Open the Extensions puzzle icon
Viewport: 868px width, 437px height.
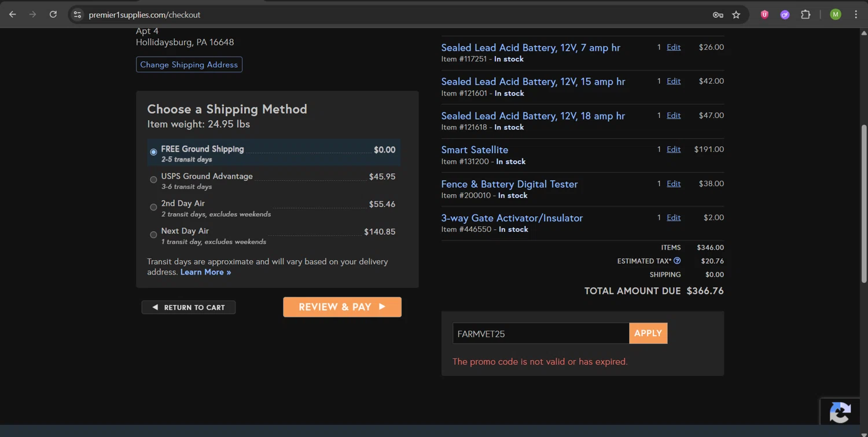tap(806, 14)
